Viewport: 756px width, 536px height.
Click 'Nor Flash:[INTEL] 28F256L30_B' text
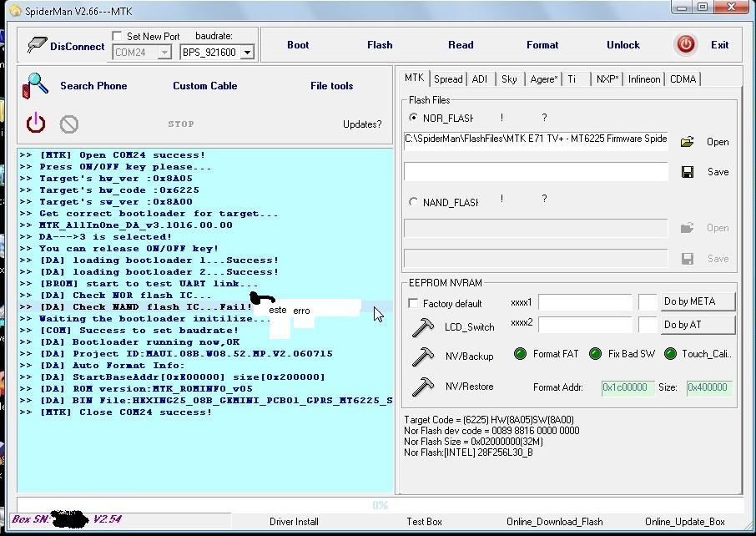[469, 453]
